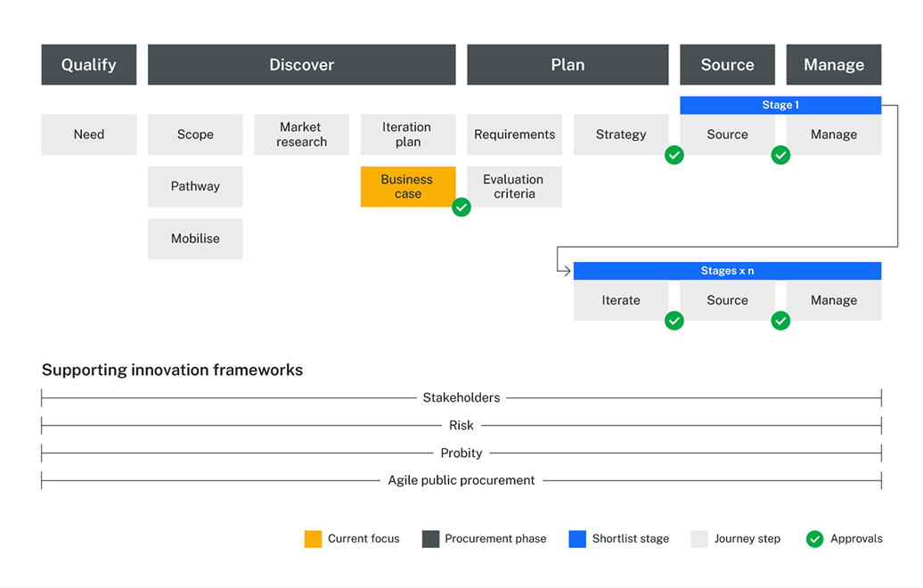The image size is (923, 588).
Task: Click the approval check below Iterate
Action: [x=674, y=321]
